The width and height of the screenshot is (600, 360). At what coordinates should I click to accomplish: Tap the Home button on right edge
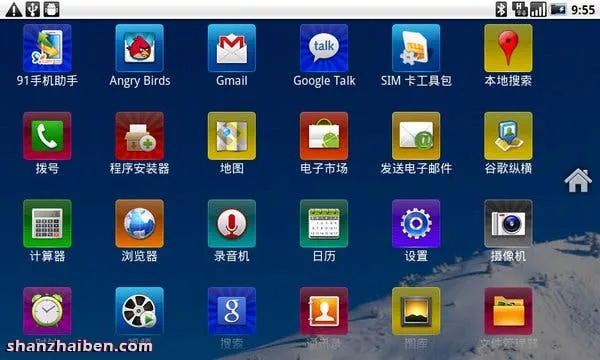(x=578, y=180)
